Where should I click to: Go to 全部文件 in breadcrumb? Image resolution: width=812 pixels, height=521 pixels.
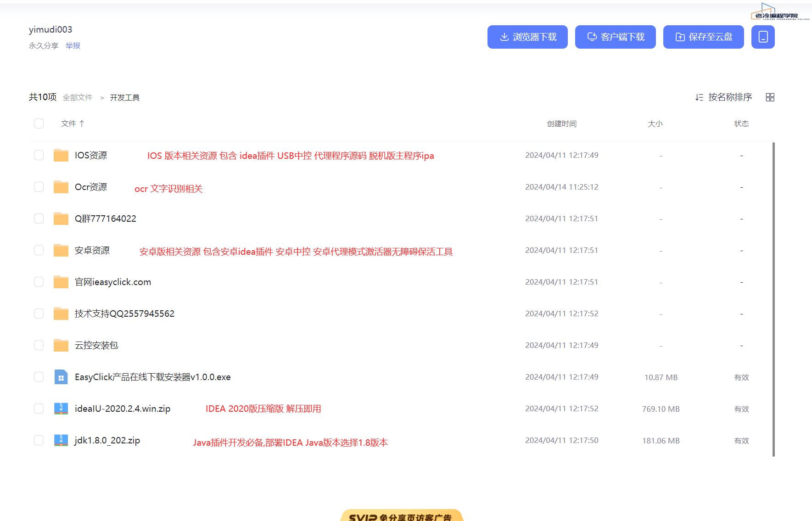78,97
